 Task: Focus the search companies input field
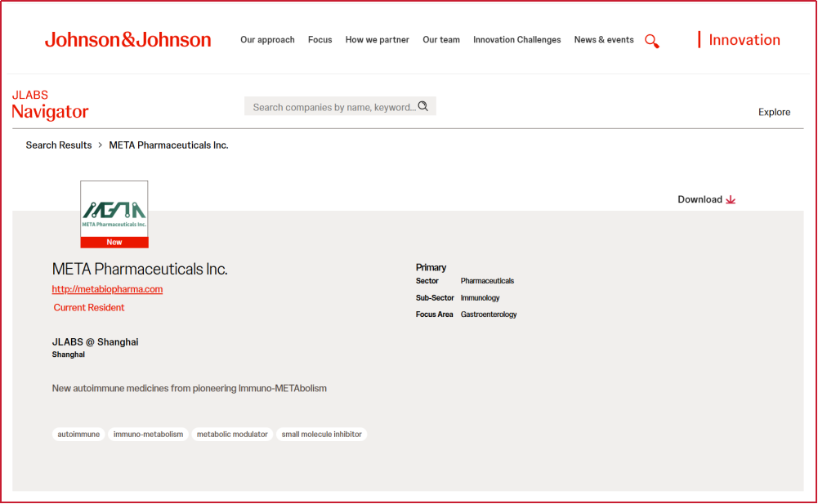340,106
